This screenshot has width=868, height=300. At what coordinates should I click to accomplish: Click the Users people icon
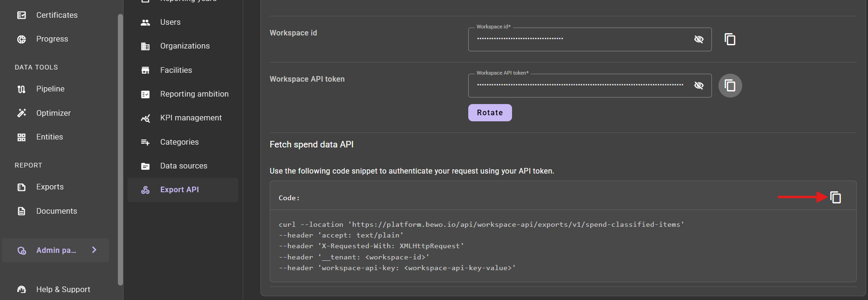pos(145,22)
